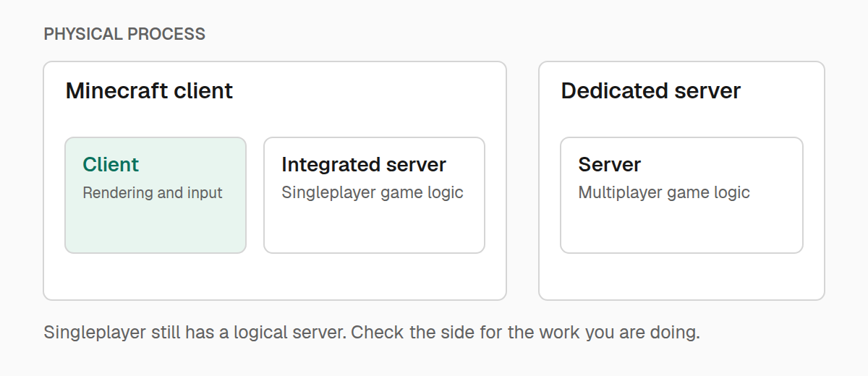Click the PHYSICAL PROCESS section label
Image resolution: width=868 pixels, height=376 pixels.
tap(124, 34)
